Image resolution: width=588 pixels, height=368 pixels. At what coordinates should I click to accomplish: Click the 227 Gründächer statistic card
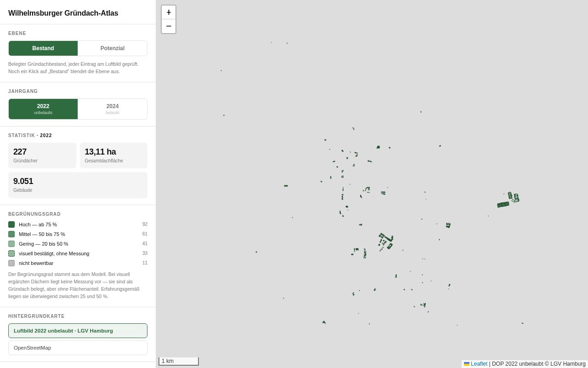[x=42, y=155]
